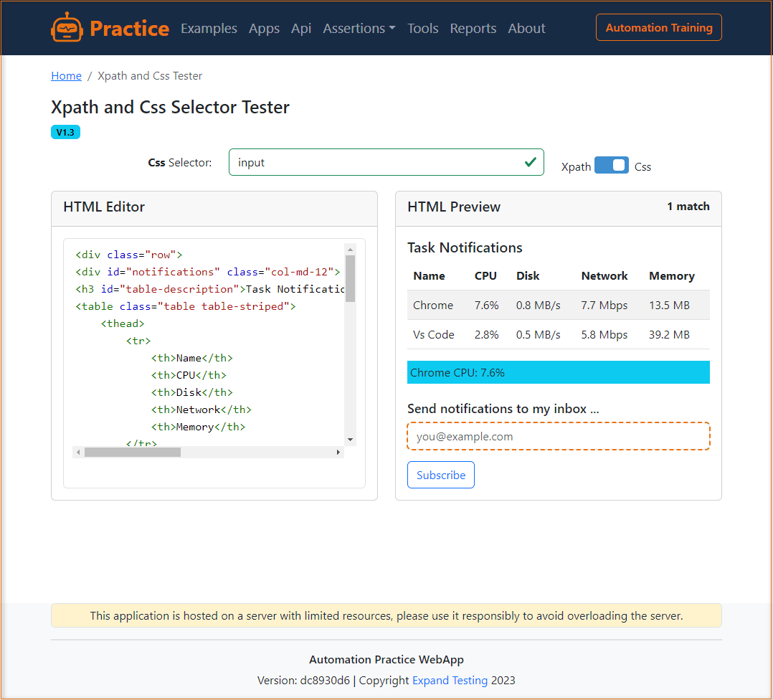Image resolution: width=773 pixels, height=700 pixels.
Task: Click the V1.3 version badge
Action: [x=65, y=132]
